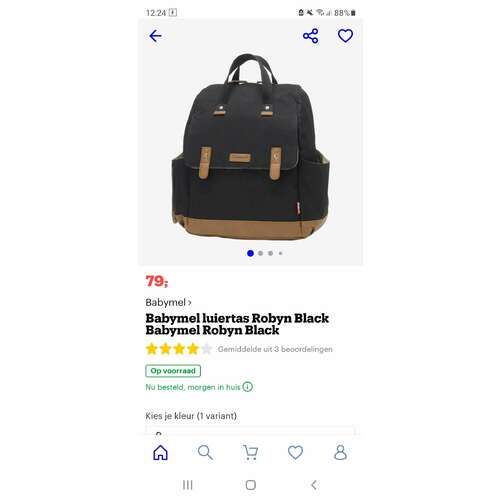Select the fourth image carousel dot
This screenshot has width=500, height=500.
280,253
